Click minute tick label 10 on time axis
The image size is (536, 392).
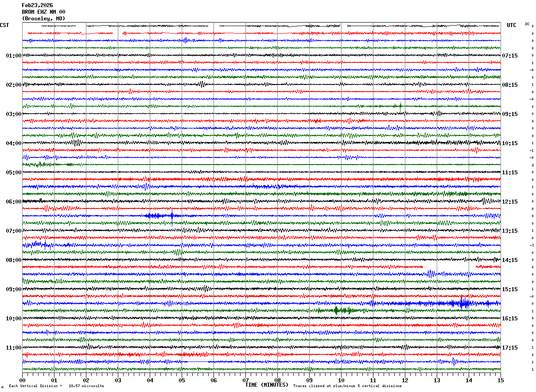[341, 380]
